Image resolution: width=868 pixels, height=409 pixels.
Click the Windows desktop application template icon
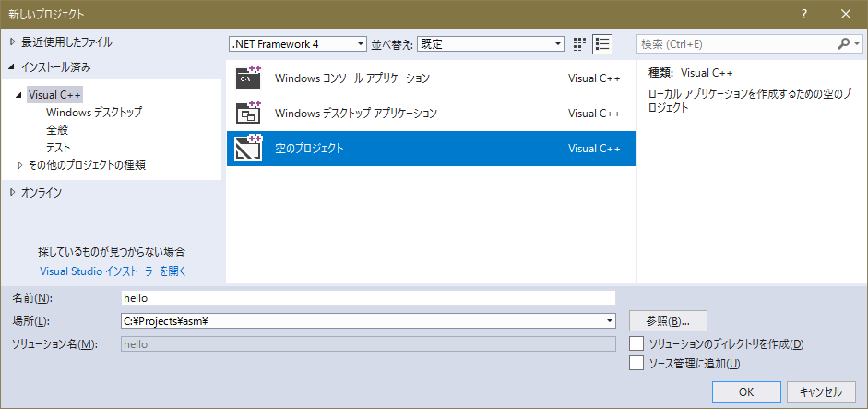click(x=248, y=113)
